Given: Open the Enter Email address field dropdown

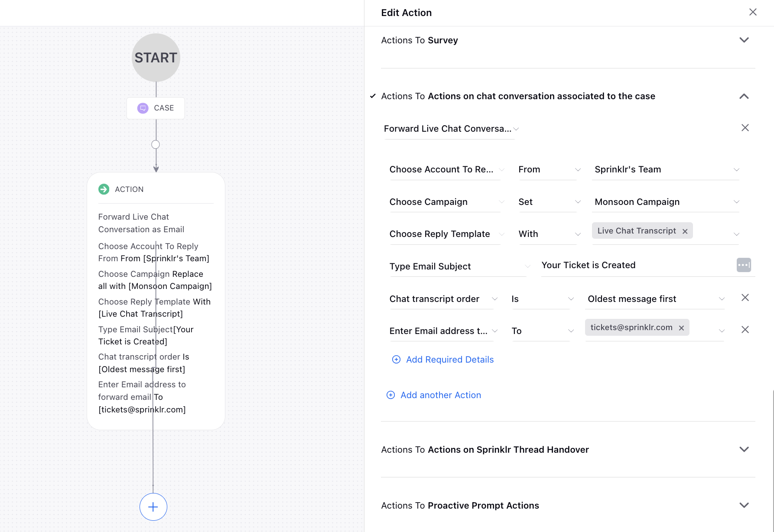Looking at the screenshot, I should click(x=443, y=331).
